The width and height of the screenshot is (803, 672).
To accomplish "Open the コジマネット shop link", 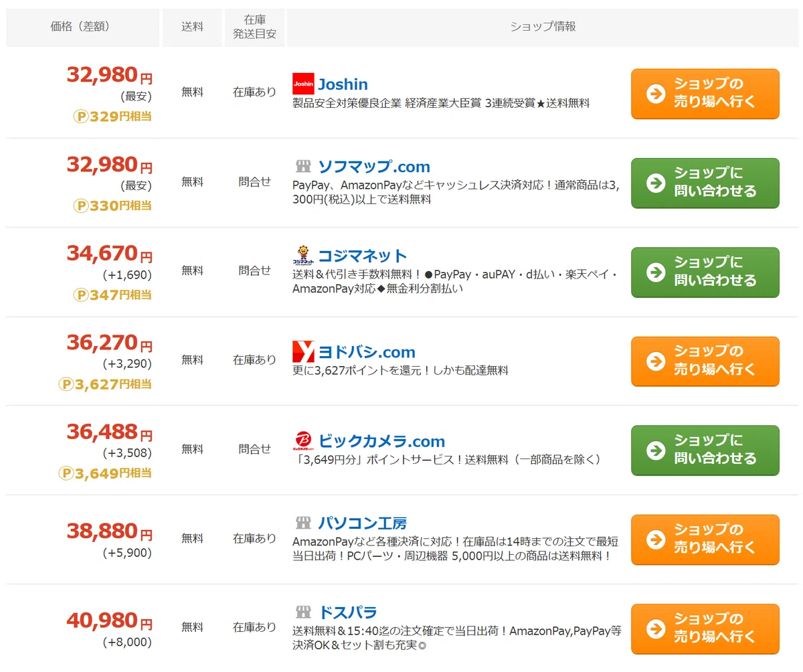I will [362, 256].
